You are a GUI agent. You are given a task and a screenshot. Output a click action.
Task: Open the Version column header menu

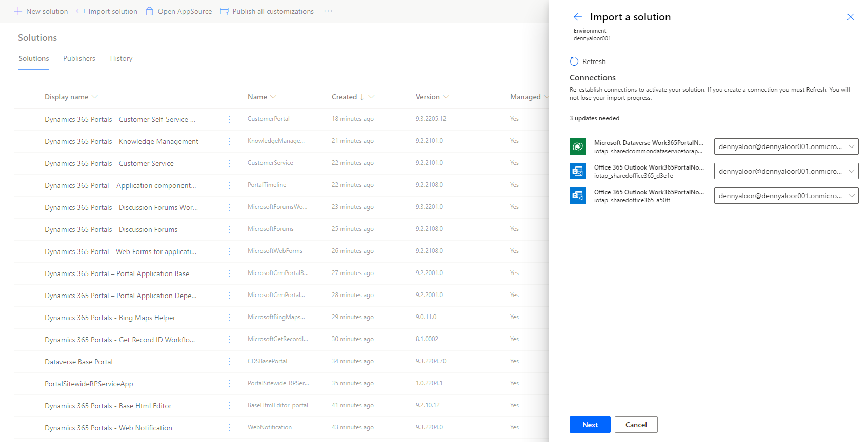446,97
